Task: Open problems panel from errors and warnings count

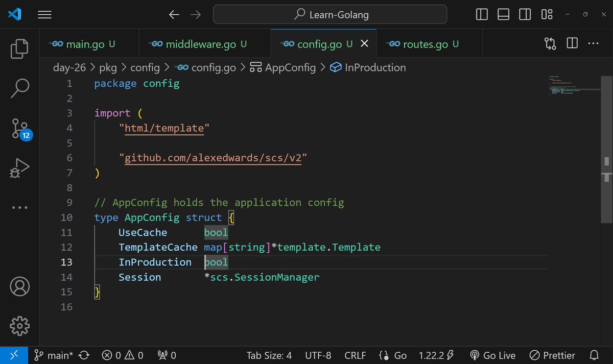Action: (123, 355)
